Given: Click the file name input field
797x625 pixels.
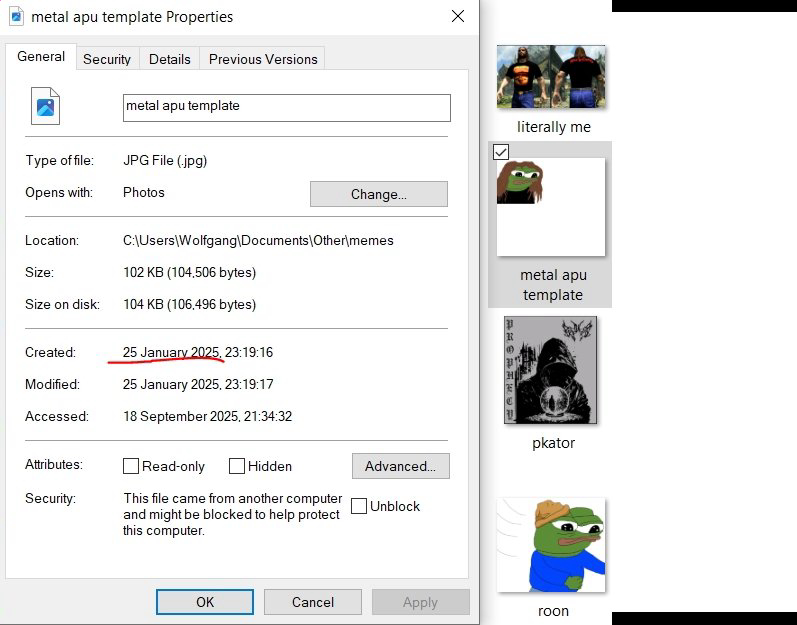Looking at the screenshot, I should [287, 107].
